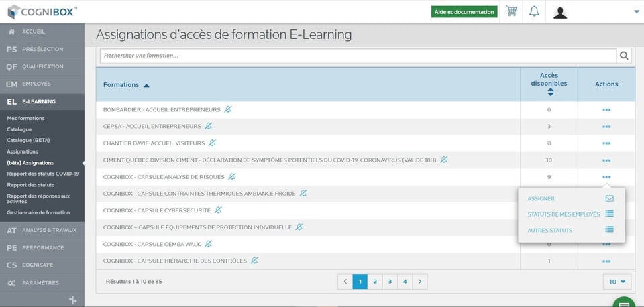The image size is (644, 307).
Task: Open Performance sidebar section
Action: coord(42,248)
